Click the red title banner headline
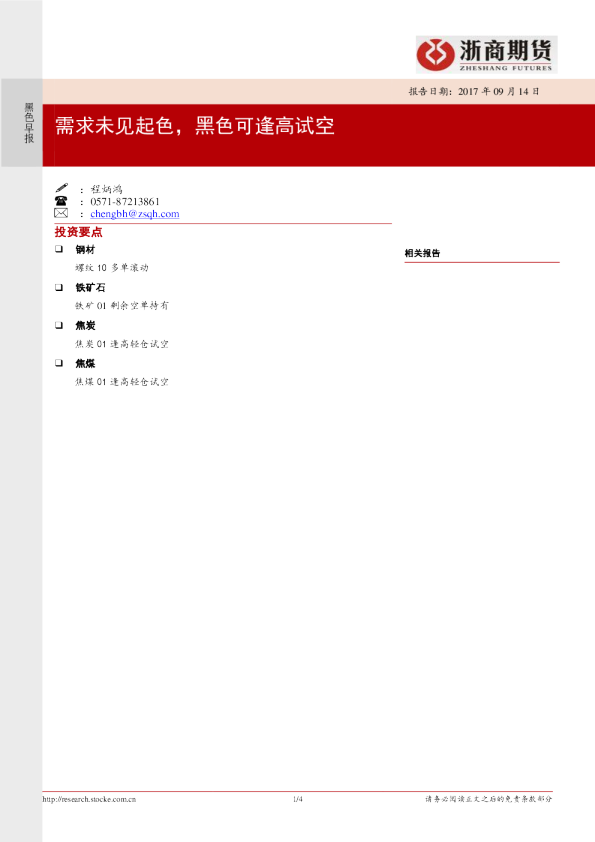The width and height of the screenshot is (595, 842). (x=195, y=126)
